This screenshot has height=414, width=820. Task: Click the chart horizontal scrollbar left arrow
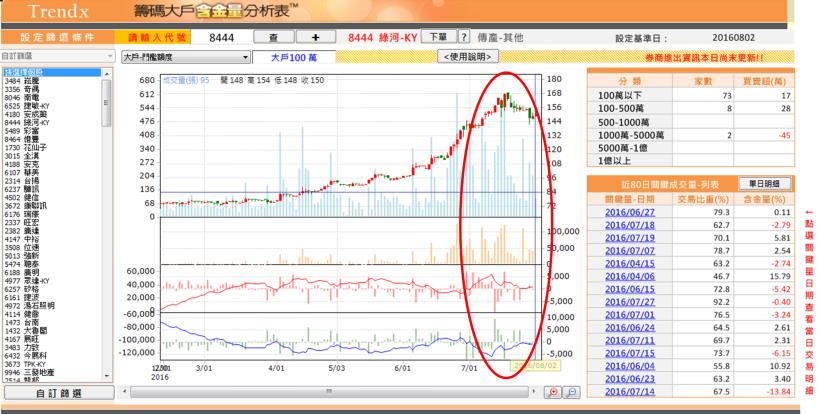tap(124, 391)
